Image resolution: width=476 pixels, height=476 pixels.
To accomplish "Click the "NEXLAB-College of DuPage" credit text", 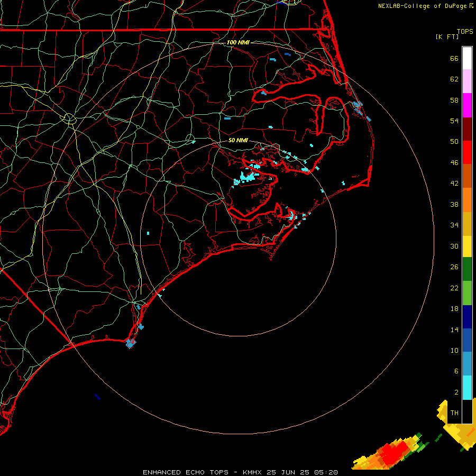I will [422, 6].
